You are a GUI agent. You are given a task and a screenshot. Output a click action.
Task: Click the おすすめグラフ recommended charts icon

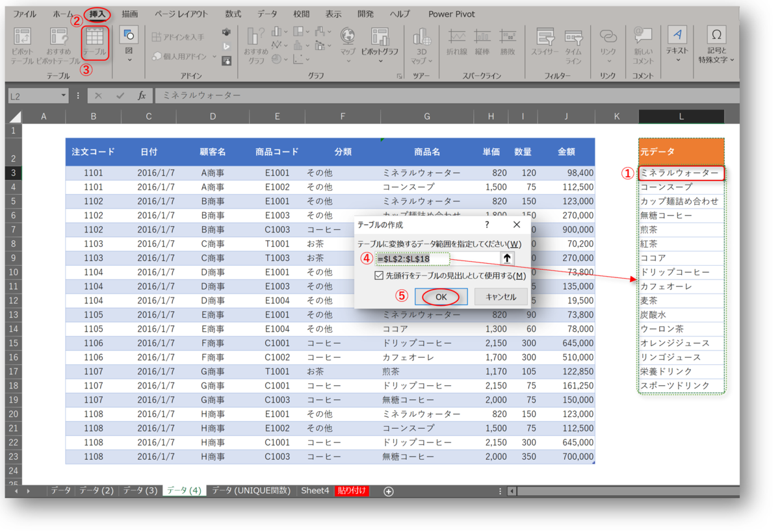point(255,36)
